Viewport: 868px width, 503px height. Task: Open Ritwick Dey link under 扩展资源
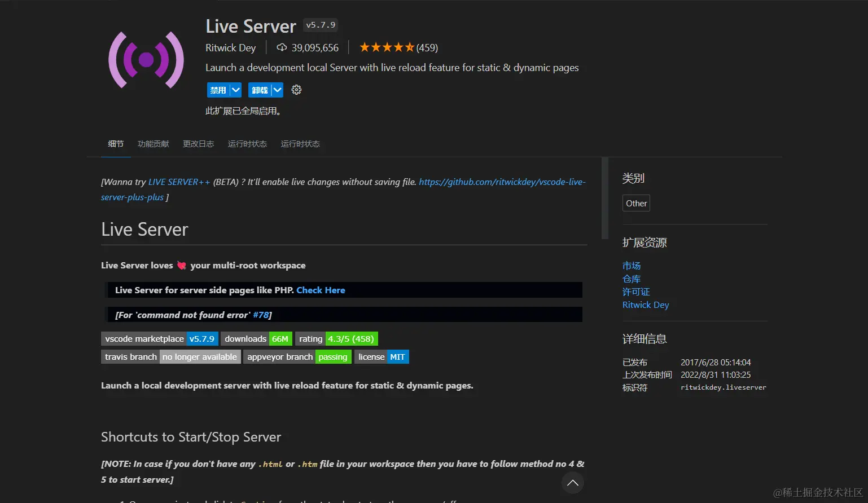click(646, 305)
